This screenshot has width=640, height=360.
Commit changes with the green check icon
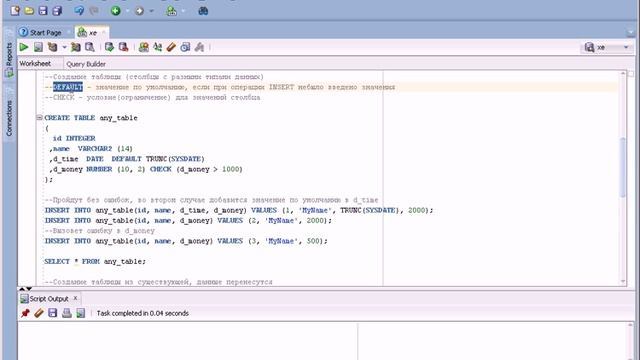(x=109, y=47)
